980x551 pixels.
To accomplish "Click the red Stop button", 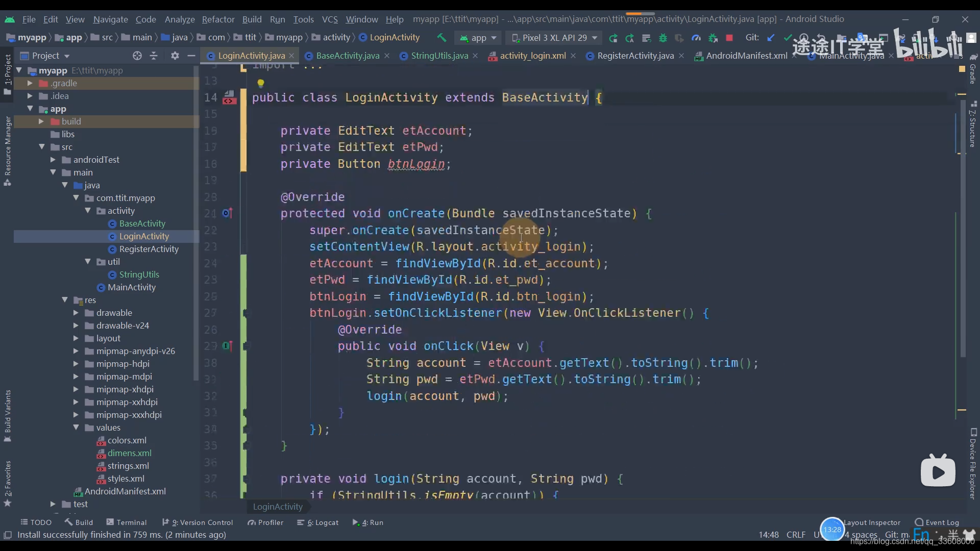I will [729, 38].
